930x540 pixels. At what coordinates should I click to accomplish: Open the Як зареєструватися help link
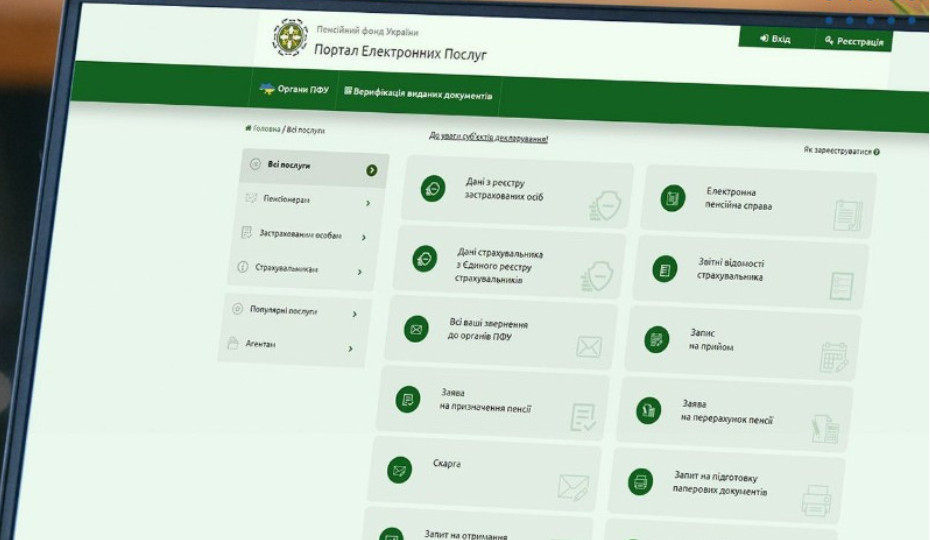[x=837, y=151]
